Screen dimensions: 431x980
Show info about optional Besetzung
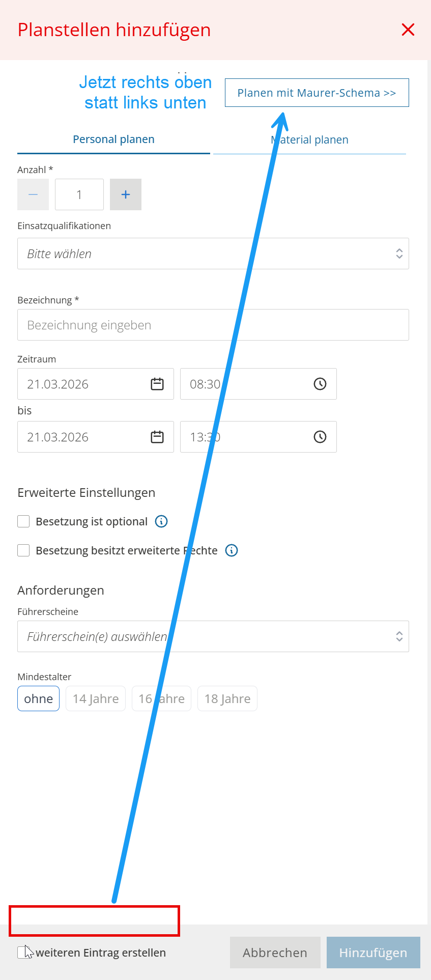[x=161, y=521]
